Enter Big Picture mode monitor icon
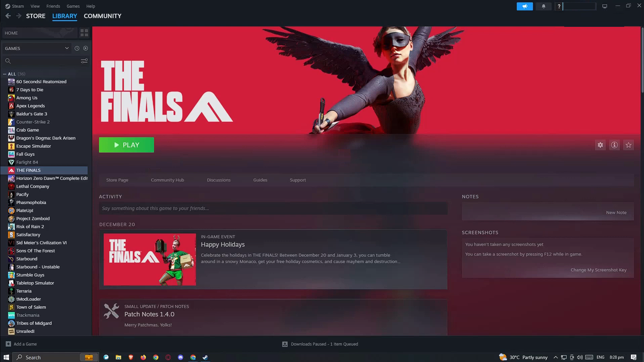The width and height of the screenshot is (644, 362). 604,6
